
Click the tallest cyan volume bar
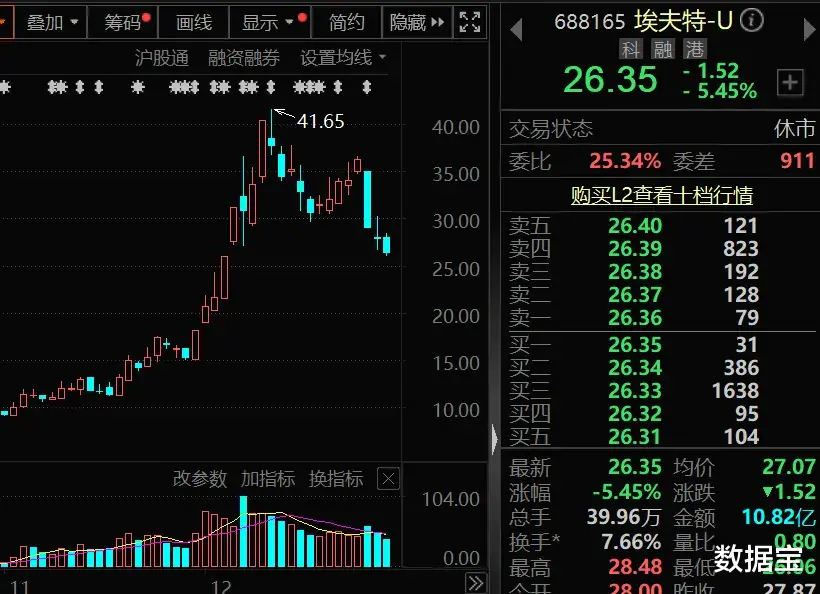coord(243,532)
